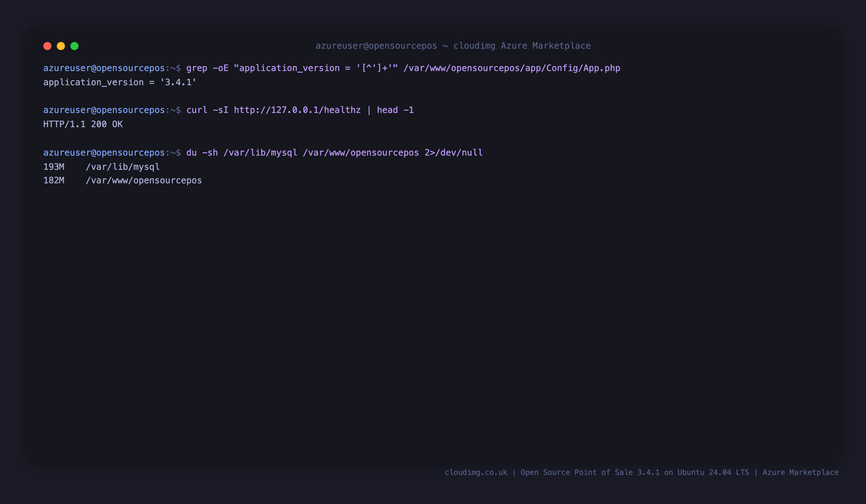Click output "application_version = '3.4.1'"
866x504 pixels.
click(x=120, y=82)
